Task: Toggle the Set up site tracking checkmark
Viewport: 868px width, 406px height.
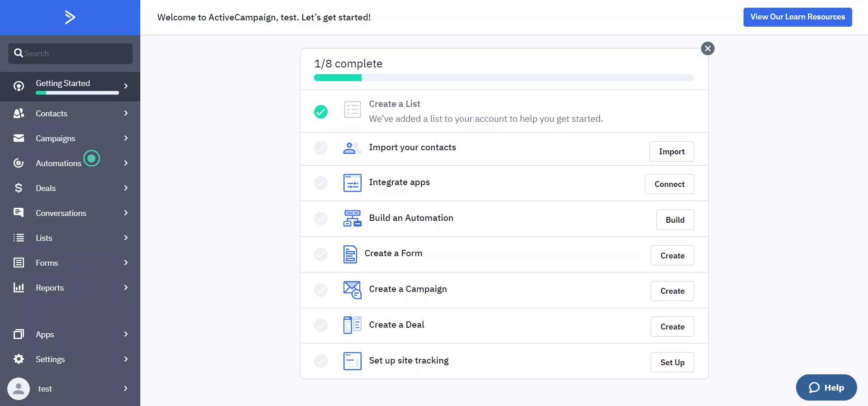Action: (321, 361)
